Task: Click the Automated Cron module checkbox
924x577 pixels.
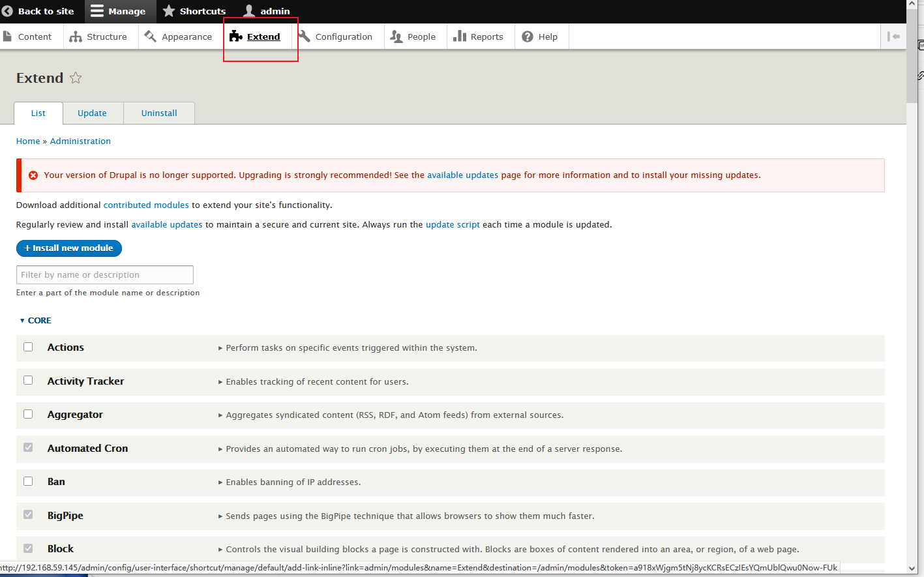Action: 28,447
